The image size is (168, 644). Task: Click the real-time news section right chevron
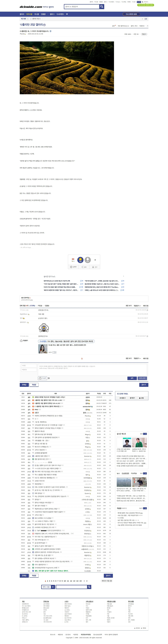point(123,276)
